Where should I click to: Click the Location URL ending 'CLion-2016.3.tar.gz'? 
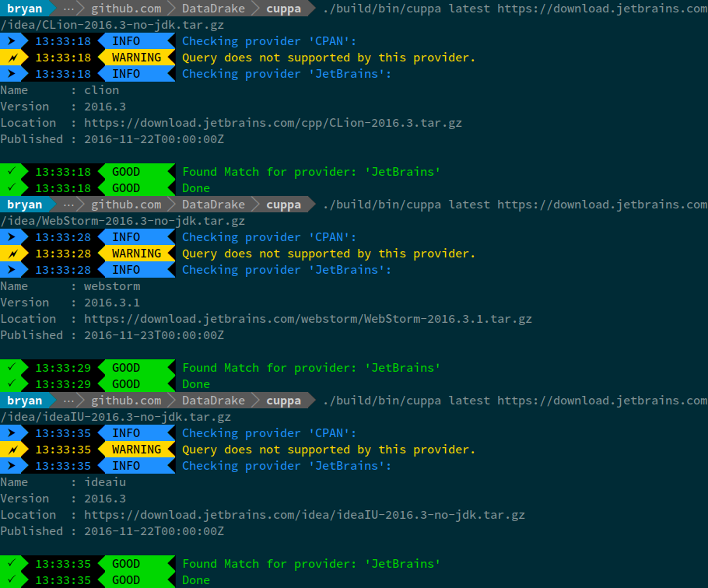click(x=273, y=123)
